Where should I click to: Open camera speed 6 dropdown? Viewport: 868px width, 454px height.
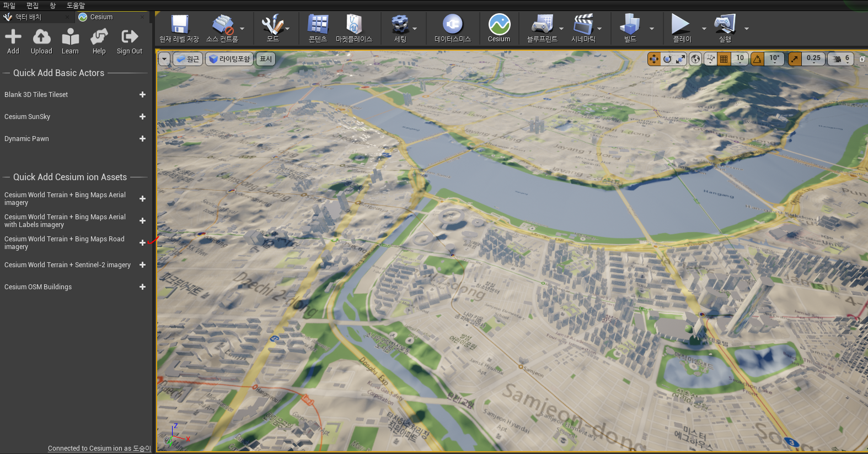click(841, 59)
